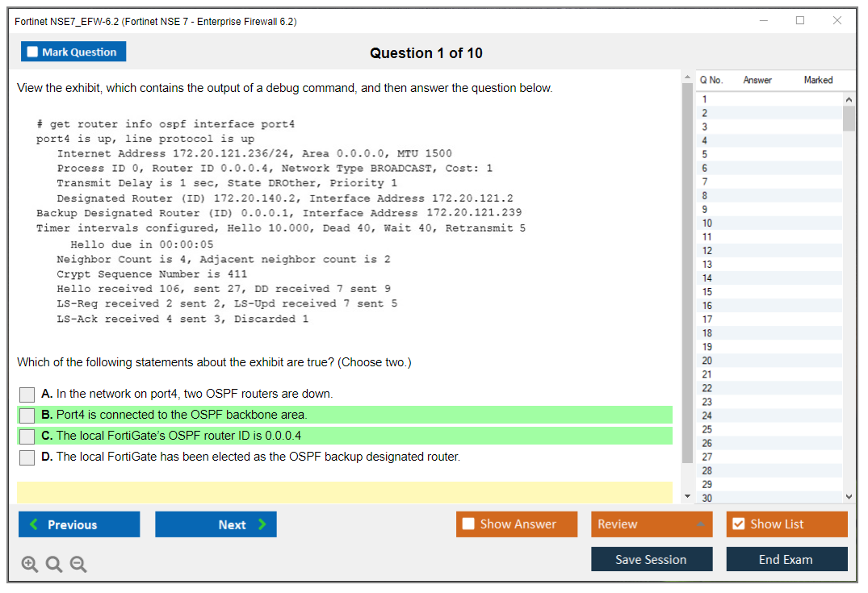Click the zoom reset magnifier icon
Image resolution: width=868 pixels, height=593 pixels.
coord(53,565)
